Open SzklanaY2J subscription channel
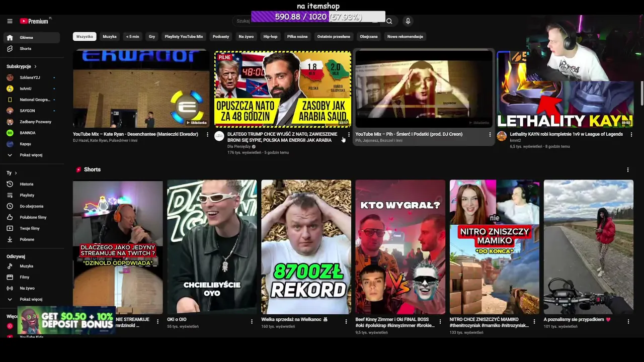The width and height of the screenshot is (644, 362). [32, 77]
